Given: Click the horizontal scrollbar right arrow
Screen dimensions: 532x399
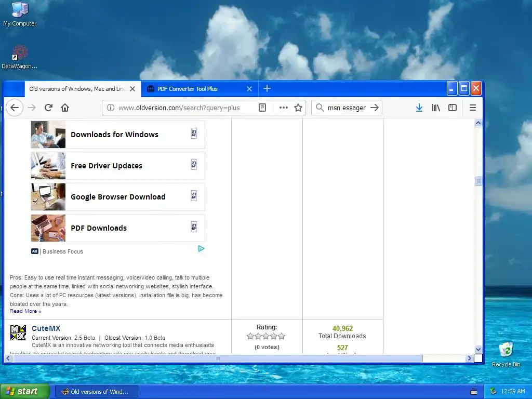Looking at the screenshot, I should [470, 358].
